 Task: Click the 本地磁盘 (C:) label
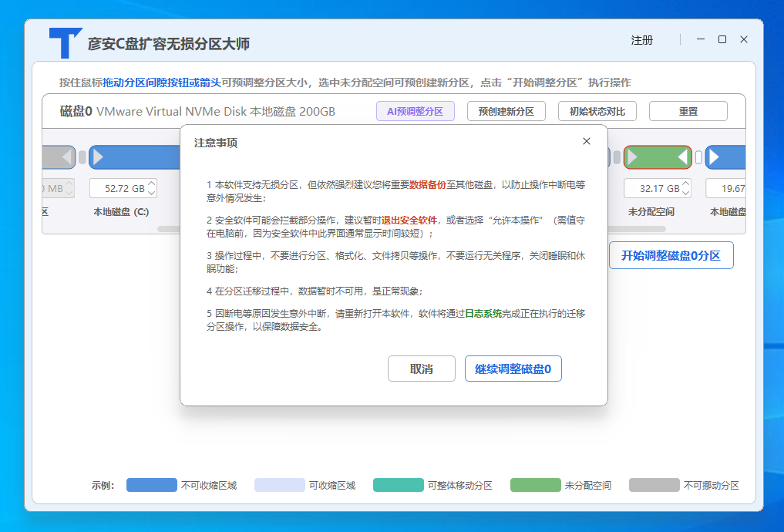click(122, 212)
